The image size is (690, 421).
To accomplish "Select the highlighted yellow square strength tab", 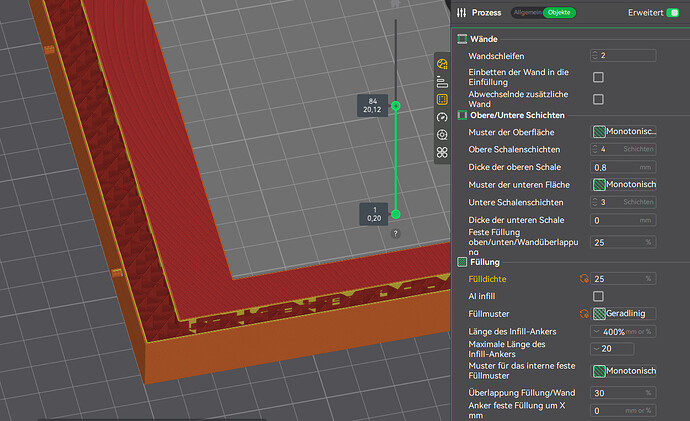I will pyautogui.click(x=442, y=99).
